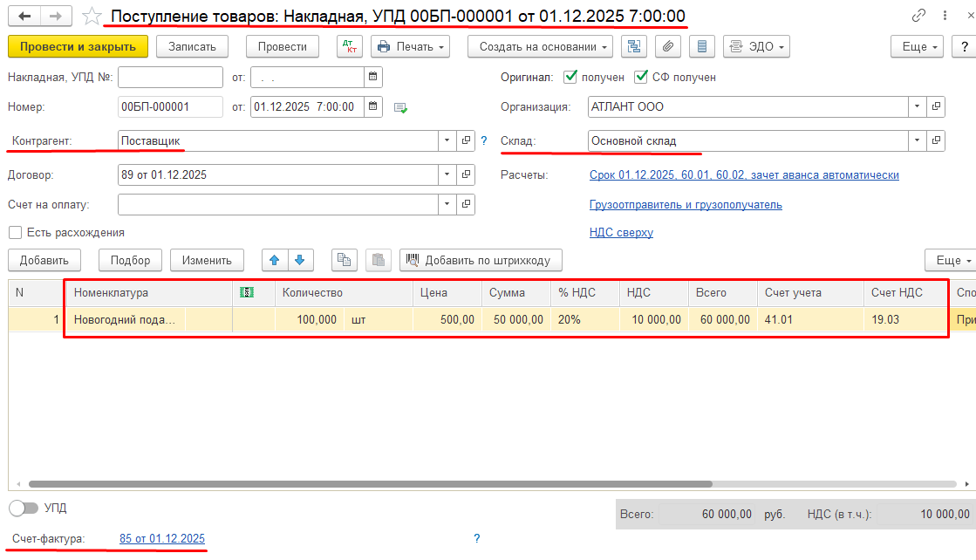Screen dimensions: 976x560
Task: Move row up with blue arrow
Action: click(x=275, y=260)
